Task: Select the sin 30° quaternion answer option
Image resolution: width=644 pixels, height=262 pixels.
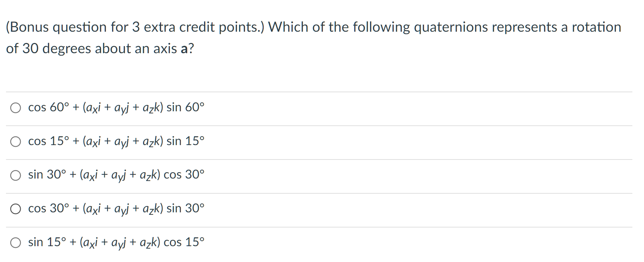Action: tap(116, 175)
